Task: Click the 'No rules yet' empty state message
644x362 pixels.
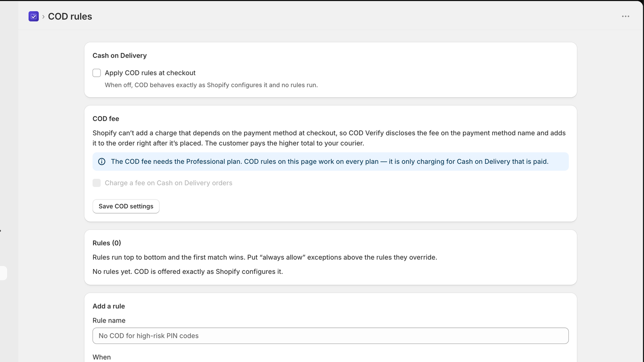Action: click(188, 271)
